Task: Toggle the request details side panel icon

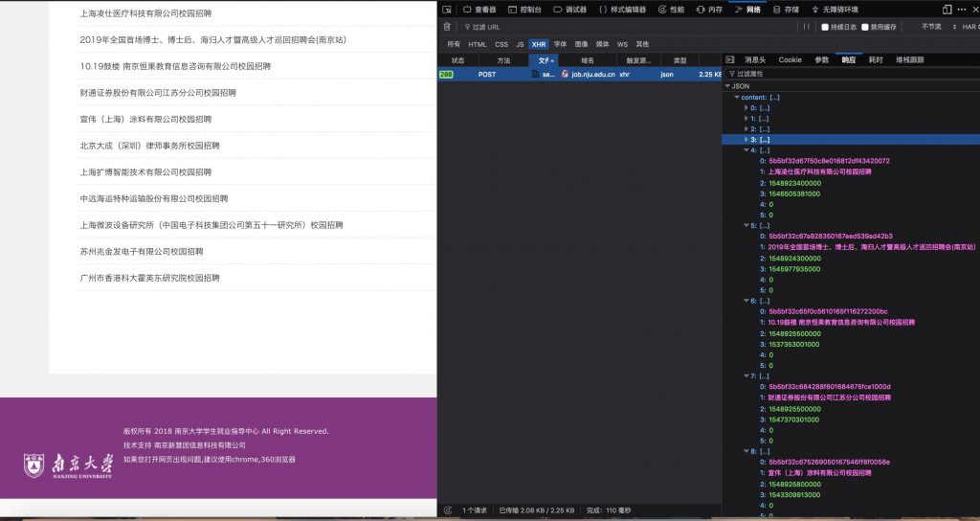Action: point(729,60)
